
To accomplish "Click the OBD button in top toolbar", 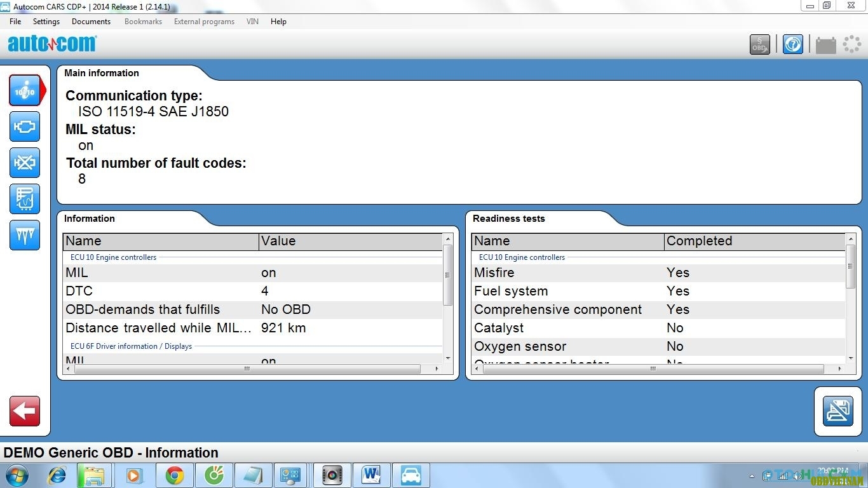I will [x=760, y=44].
